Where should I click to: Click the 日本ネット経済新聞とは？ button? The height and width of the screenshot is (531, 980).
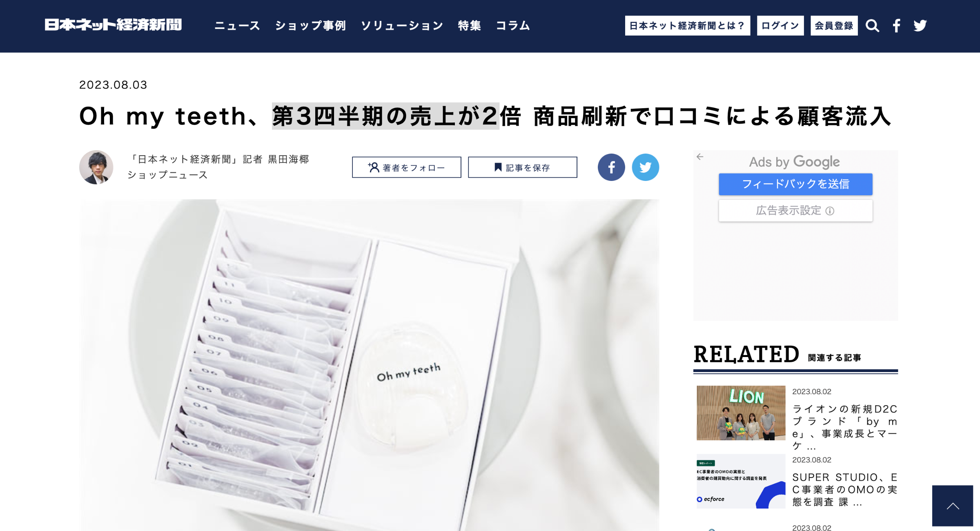pos(688,26)
